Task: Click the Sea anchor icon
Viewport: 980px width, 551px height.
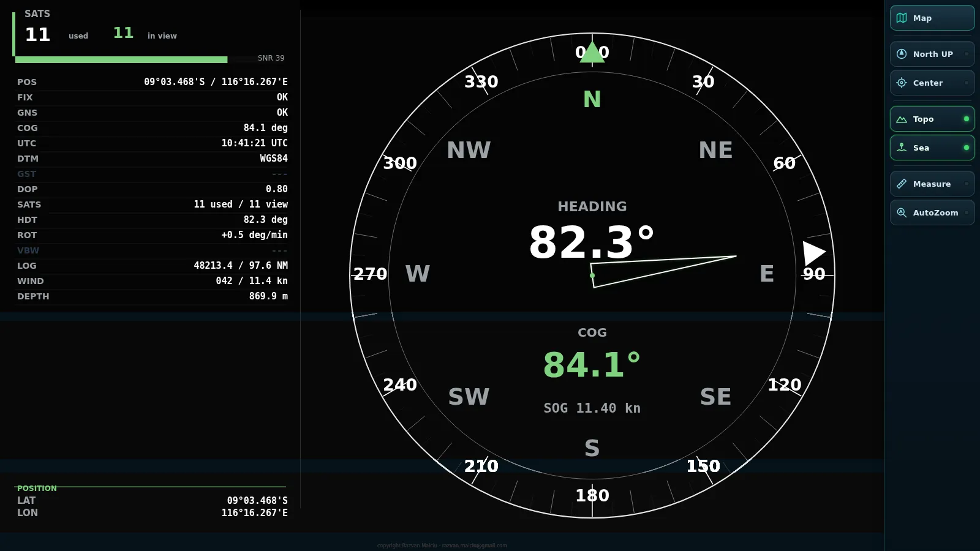Action: coord(902,148)
